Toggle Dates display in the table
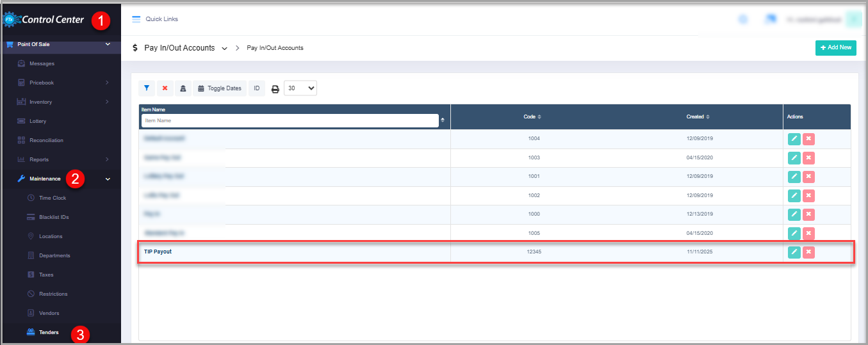 point(220,88)
